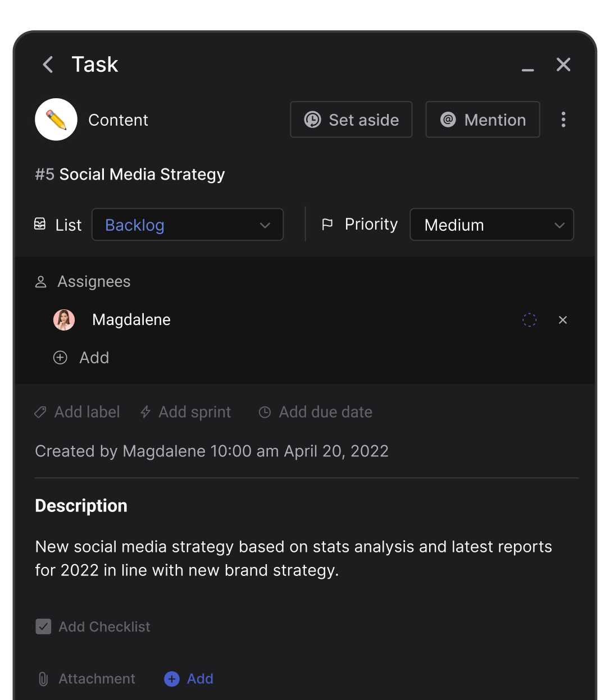
Task: Open the Backlog list dropdown
Action: [x=188, y=225]
